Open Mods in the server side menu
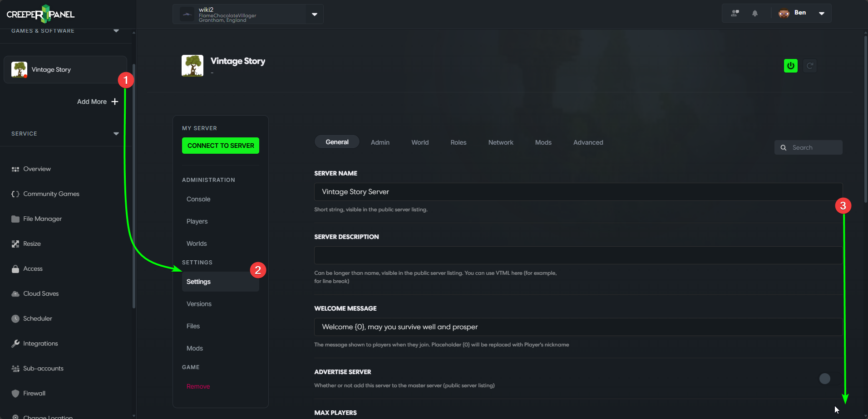868x419 pixels. (x=195, y=348)
